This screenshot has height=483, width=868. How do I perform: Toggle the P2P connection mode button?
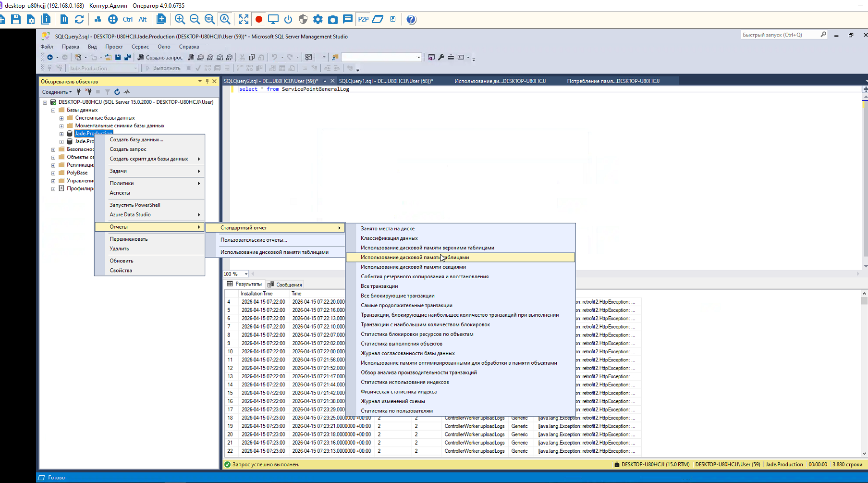tap(363, 19)
